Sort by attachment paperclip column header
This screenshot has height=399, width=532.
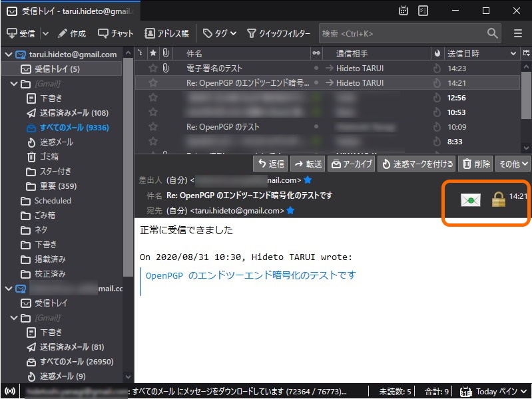click(x=166, y=53)
